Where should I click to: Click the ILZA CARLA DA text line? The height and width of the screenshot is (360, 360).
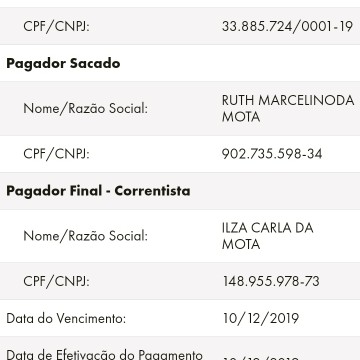pyautogui.click(x=267, y=228)
